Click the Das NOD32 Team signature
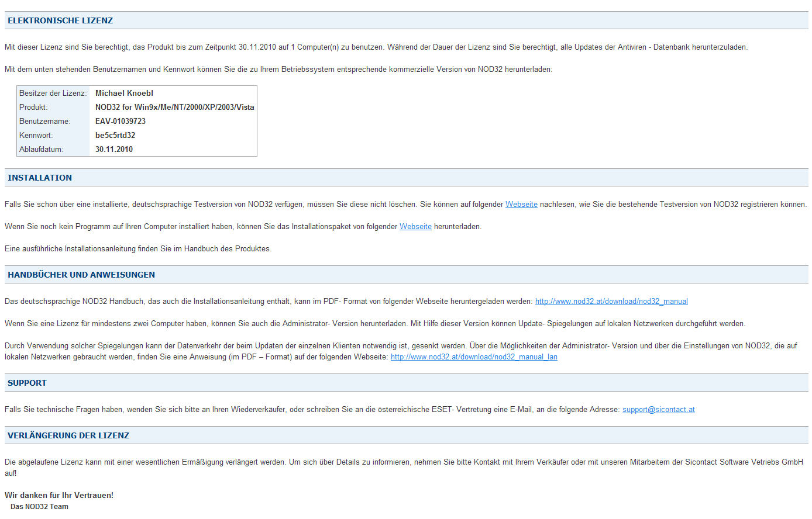This screenshot has height=519, width=812. click(39, 507)
